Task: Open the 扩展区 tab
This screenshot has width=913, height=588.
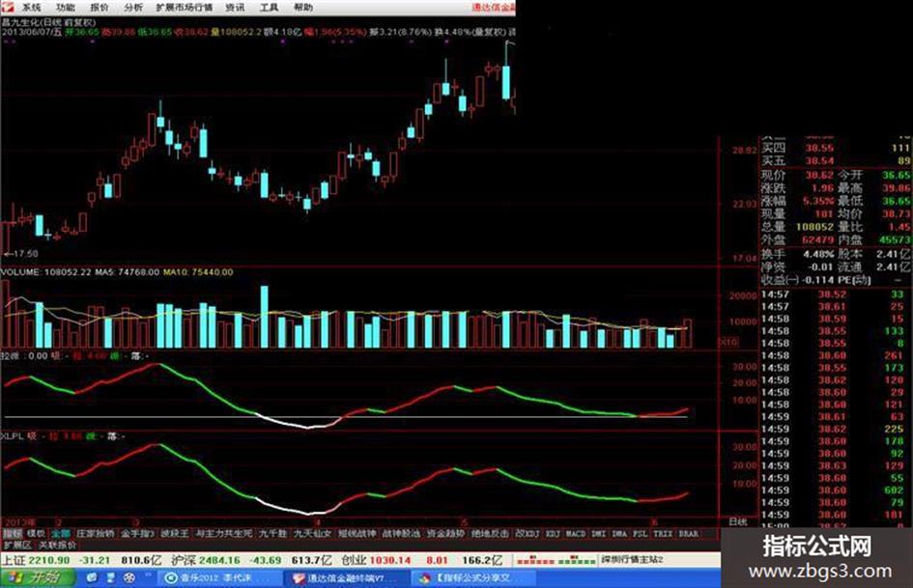Action: tap(17, 546)
